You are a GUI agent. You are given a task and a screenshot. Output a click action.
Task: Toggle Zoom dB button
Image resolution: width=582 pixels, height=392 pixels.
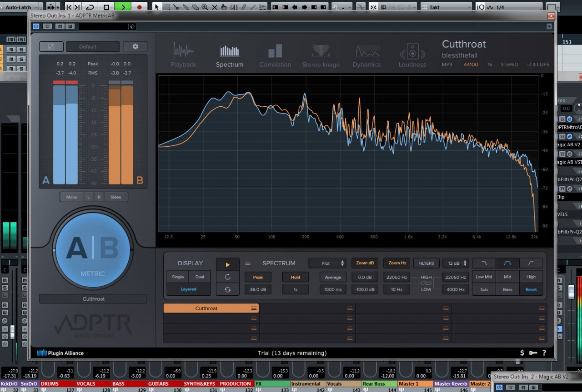[365, 263]
